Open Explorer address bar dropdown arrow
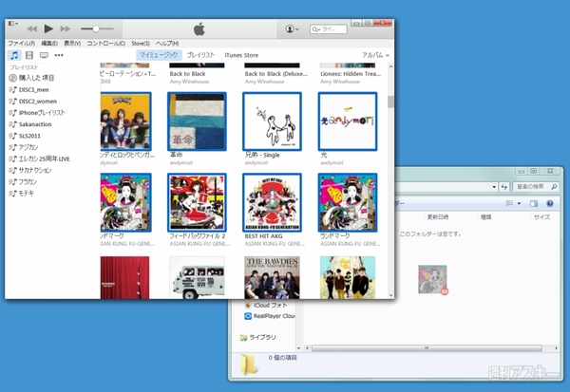The height and width of the screenshot is (392, 570). [494, 187]
